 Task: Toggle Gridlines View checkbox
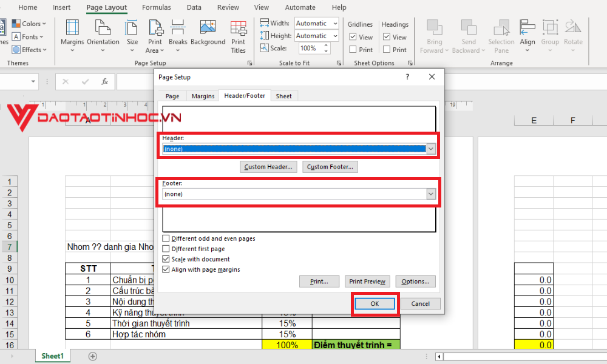353,37
